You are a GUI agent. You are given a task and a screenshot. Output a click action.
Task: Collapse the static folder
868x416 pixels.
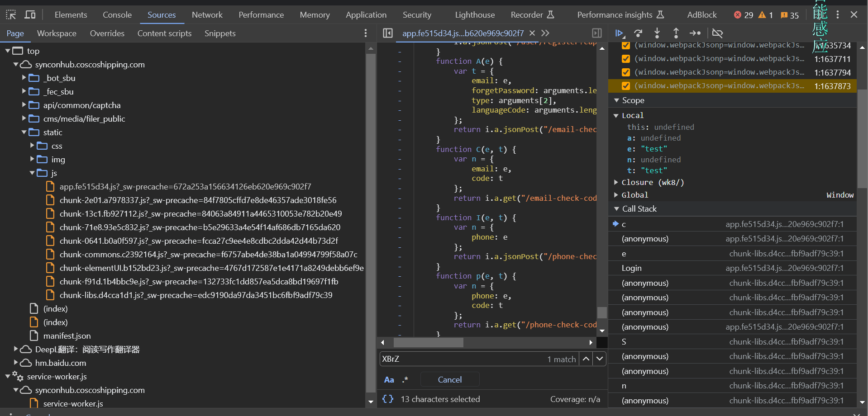pyautogui.click(x=24, y=132)
